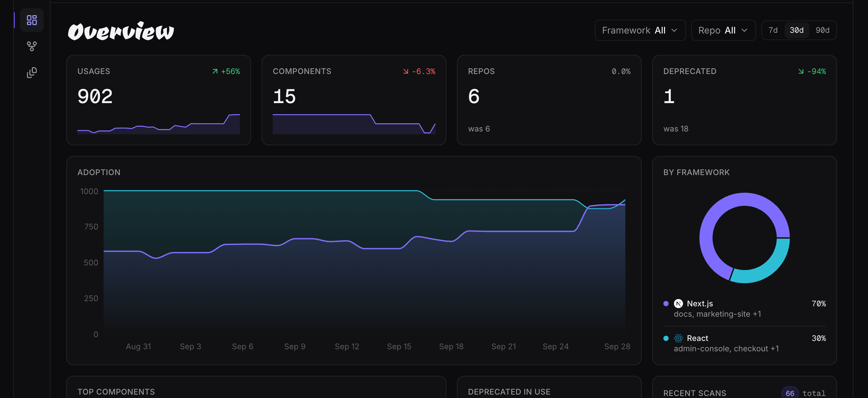Click the 15 components value
This screenshot has height=398, width=868.
pos(284,97)
